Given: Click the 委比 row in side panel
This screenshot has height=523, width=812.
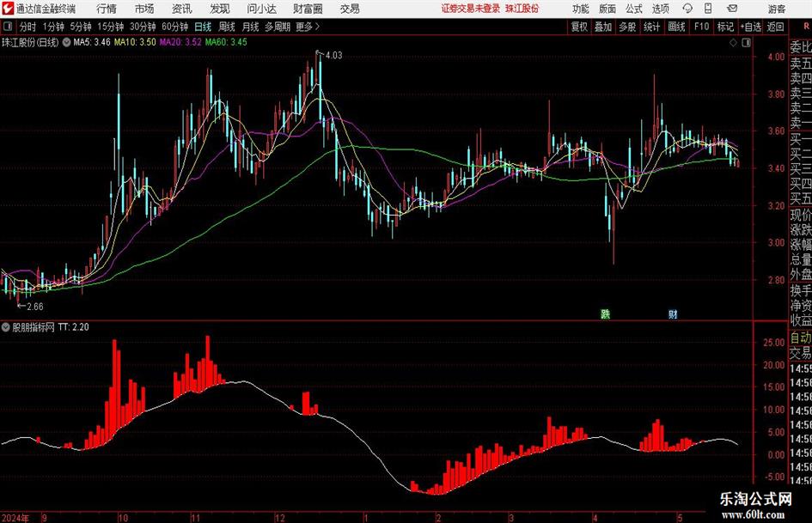Looking at the screenshot, I should (801, 47).
